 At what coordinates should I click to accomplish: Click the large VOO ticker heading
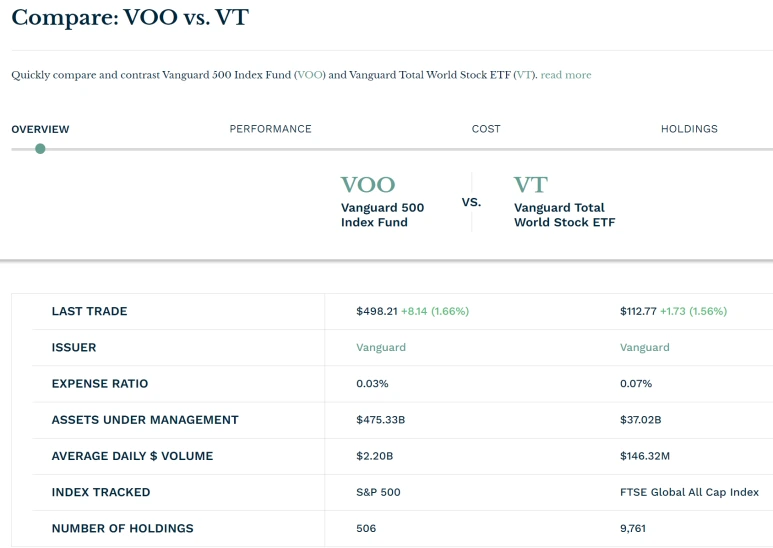(x=368, y=185)
